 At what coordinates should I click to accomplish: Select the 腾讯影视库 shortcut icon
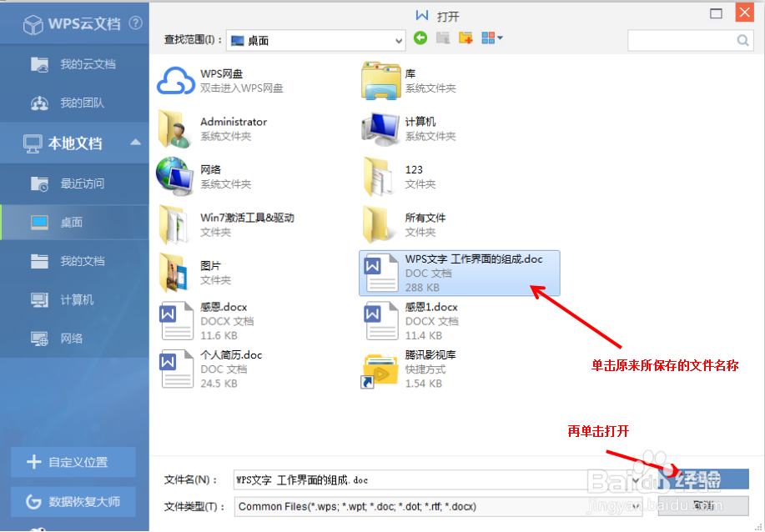[x=380, y=370]
